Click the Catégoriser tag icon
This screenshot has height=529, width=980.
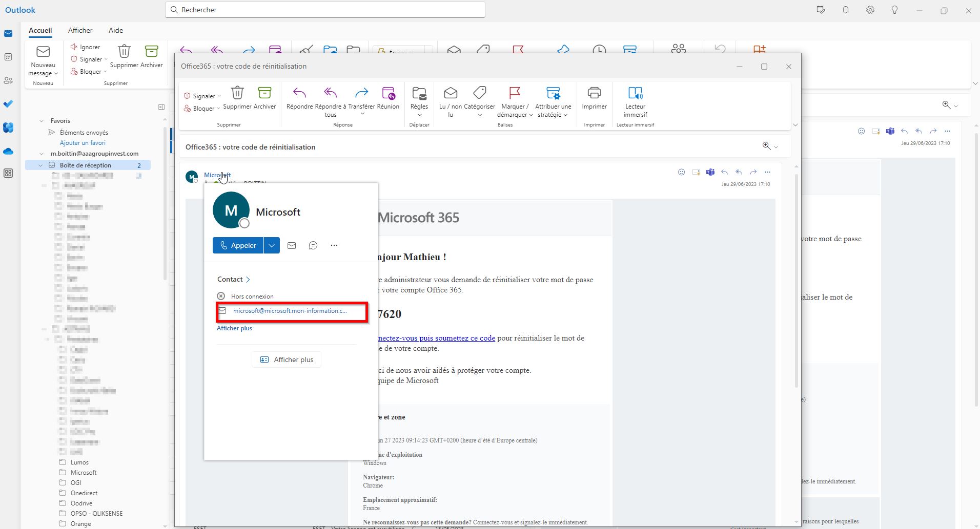[x=480, y=93]
